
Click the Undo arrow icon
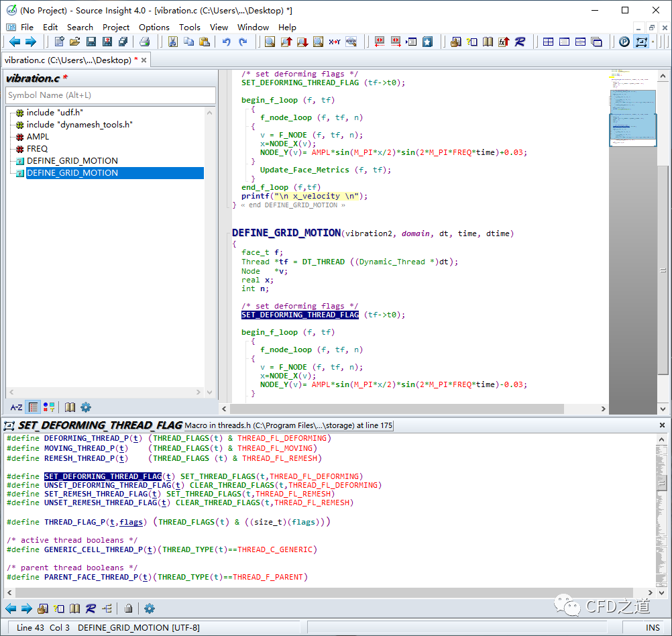coord(226,42)
